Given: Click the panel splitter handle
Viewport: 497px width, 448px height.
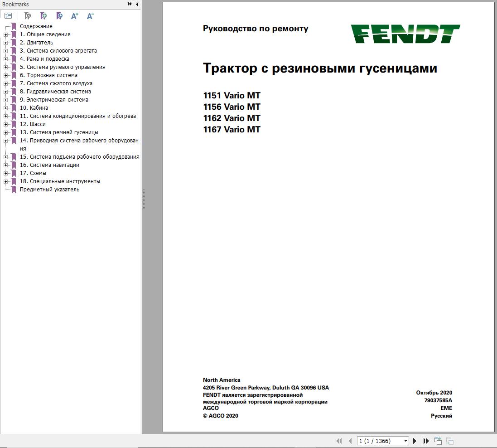Looking at the screenshot, I should pos(144,199).
